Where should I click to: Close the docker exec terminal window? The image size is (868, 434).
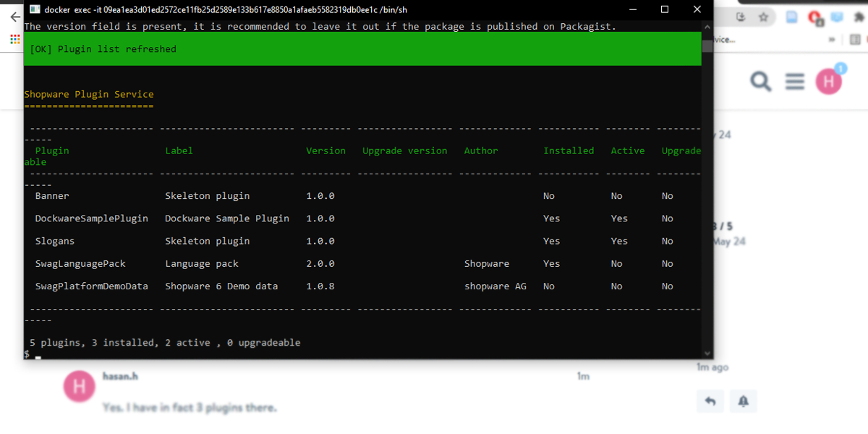click(697, 9)
